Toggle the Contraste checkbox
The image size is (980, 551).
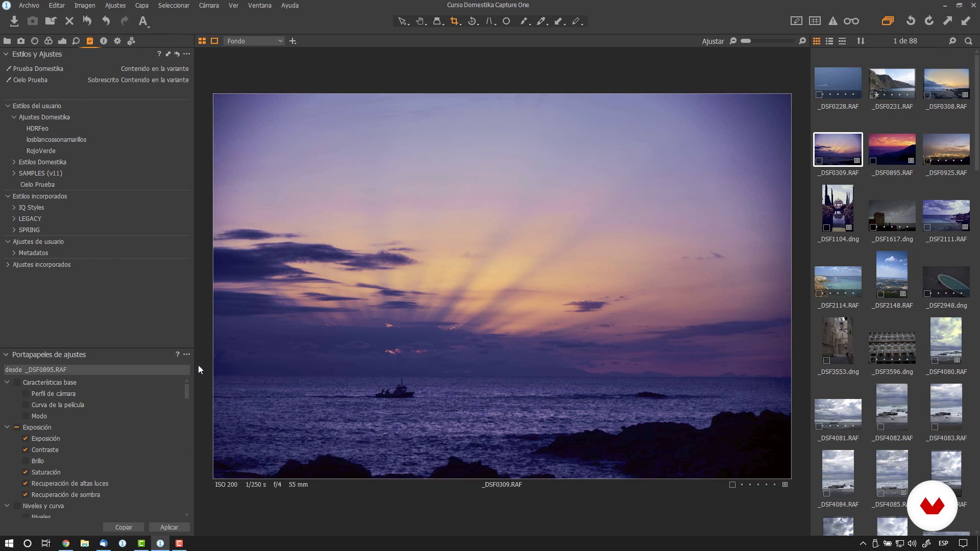click(x=26, y=449)
